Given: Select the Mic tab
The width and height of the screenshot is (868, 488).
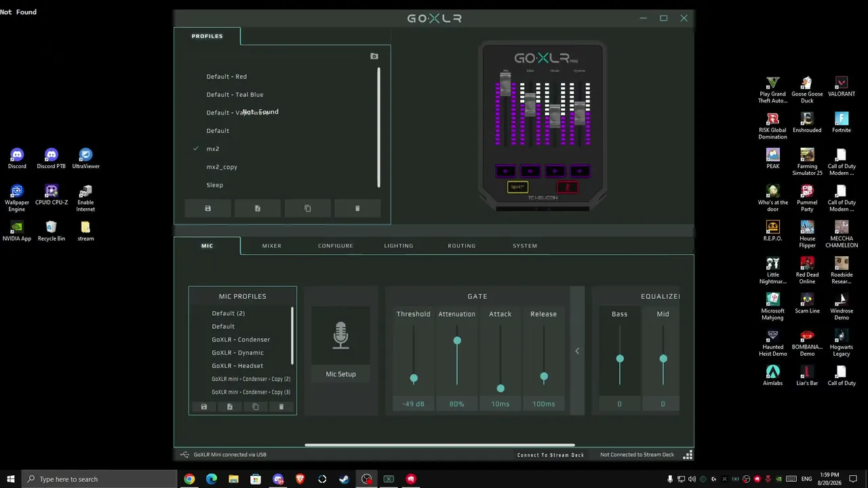Looking at the screenshot, I should (x=207, y=245).
